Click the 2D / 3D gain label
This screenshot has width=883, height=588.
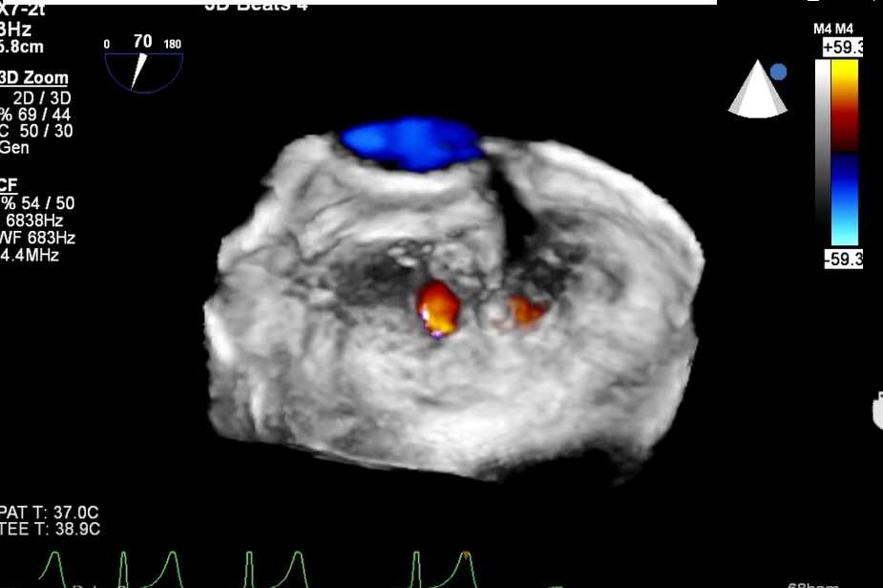coord(41,97)
